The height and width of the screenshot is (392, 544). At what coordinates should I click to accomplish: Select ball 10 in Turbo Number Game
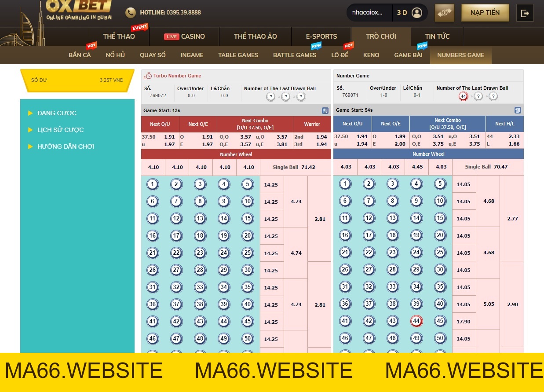click(248, 201)
